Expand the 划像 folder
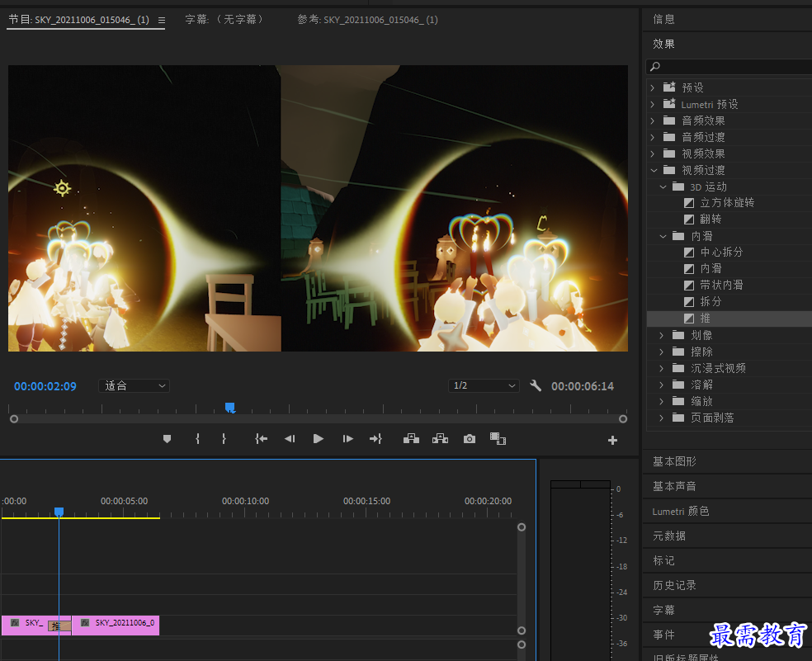The width and height of the screenshot is (812, 661). click(x=662, y=336)
